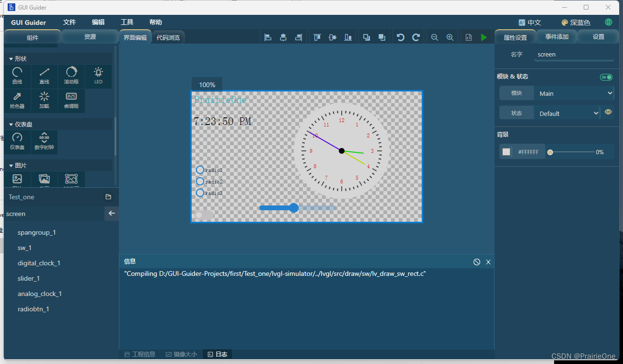
Task: Select the 微调框 spinbox widget
Action: (x=71, y=101)
